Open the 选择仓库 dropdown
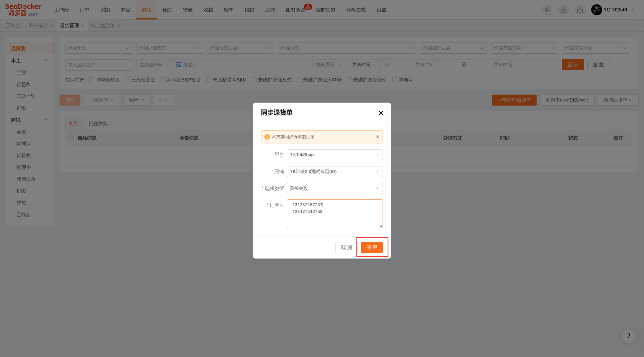 pyautogui.click(x=347, y=48)
